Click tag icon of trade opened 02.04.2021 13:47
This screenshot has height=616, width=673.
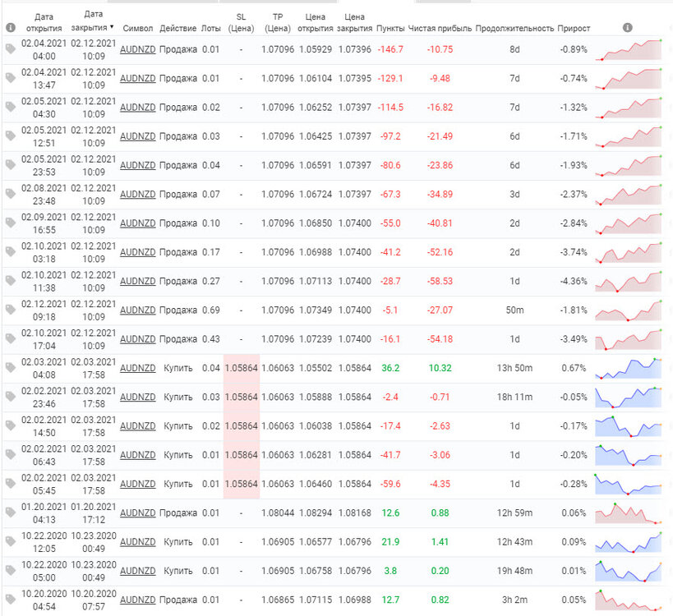coord(11,78)
